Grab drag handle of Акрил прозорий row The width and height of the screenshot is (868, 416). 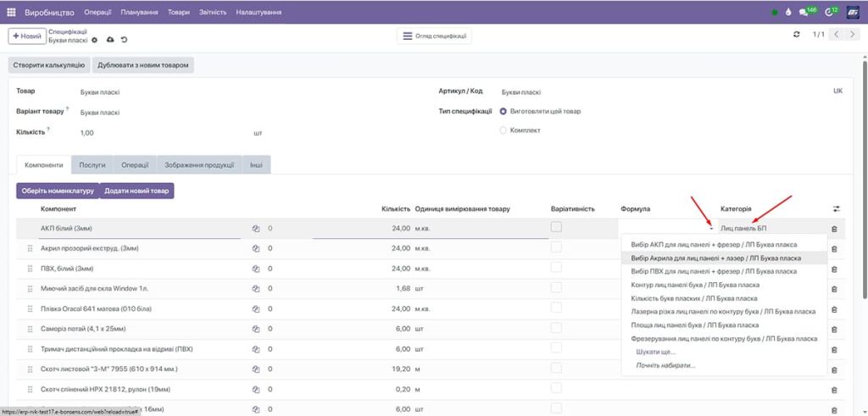click(x=30, y=248)
